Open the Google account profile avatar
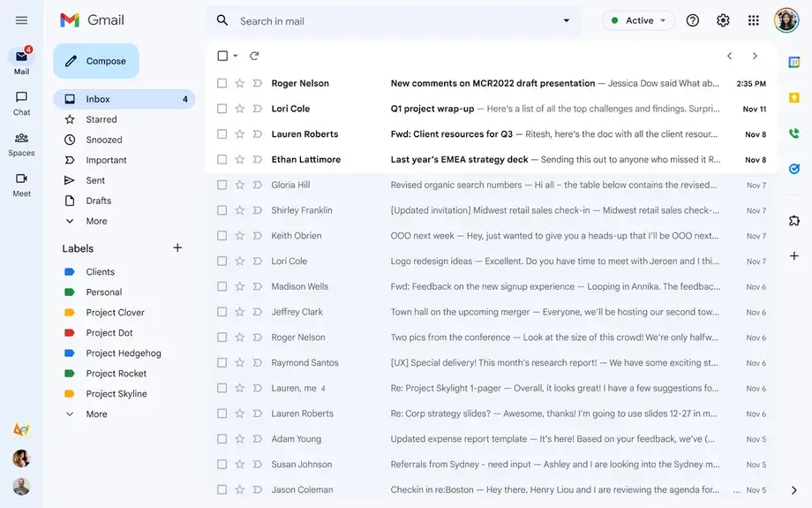Image resolution: width=812 pixels, height=508 pixels. coord(786,20)
